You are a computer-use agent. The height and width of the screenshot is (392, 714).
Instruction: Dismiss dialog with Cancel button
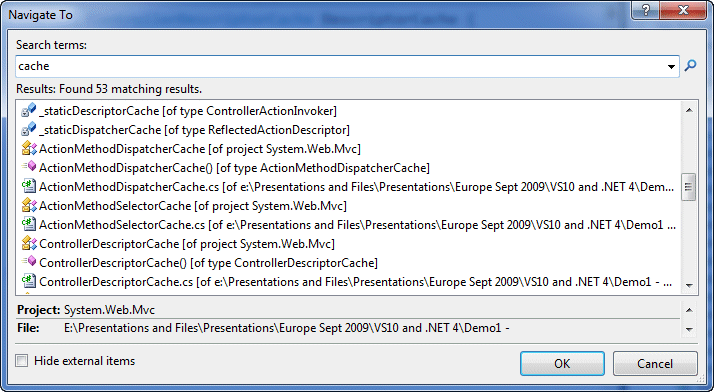pyautogui.click(x=655, y=363)
